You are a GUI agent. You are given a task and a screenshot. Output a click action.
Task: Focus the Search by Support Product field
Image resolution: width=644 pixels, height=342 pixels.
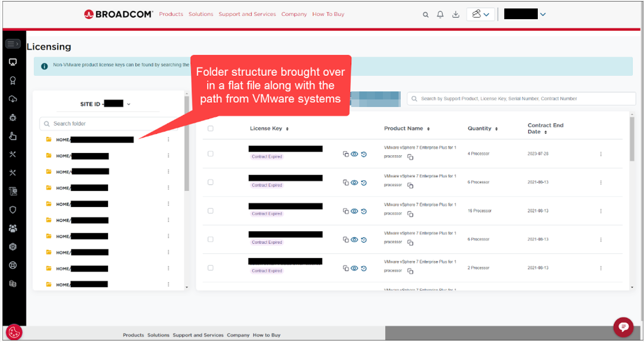coord(521,99)
